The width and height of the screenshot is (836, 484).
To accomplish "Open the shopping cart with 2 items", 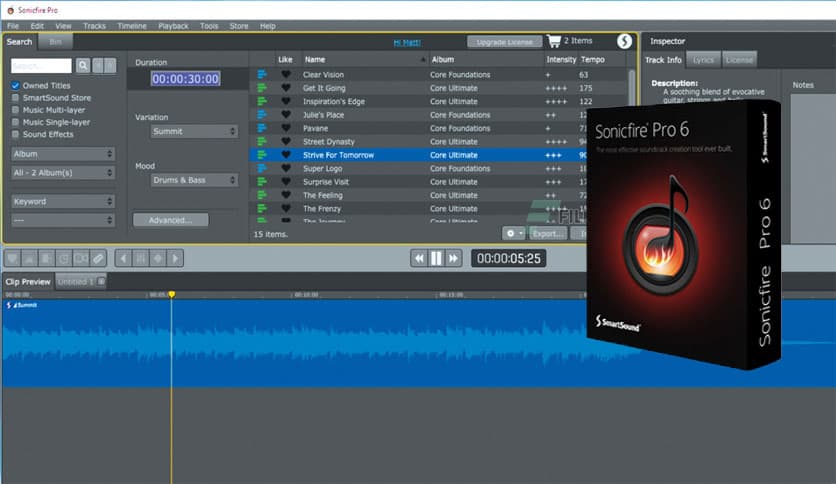I will 569,41.
